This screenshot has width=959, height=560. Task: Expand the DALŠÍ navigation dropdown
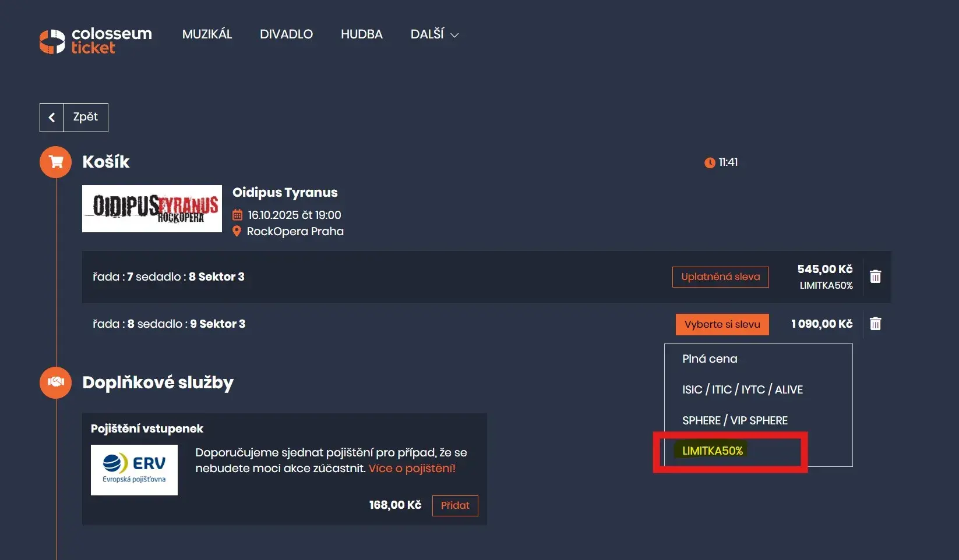coord(433,34)
